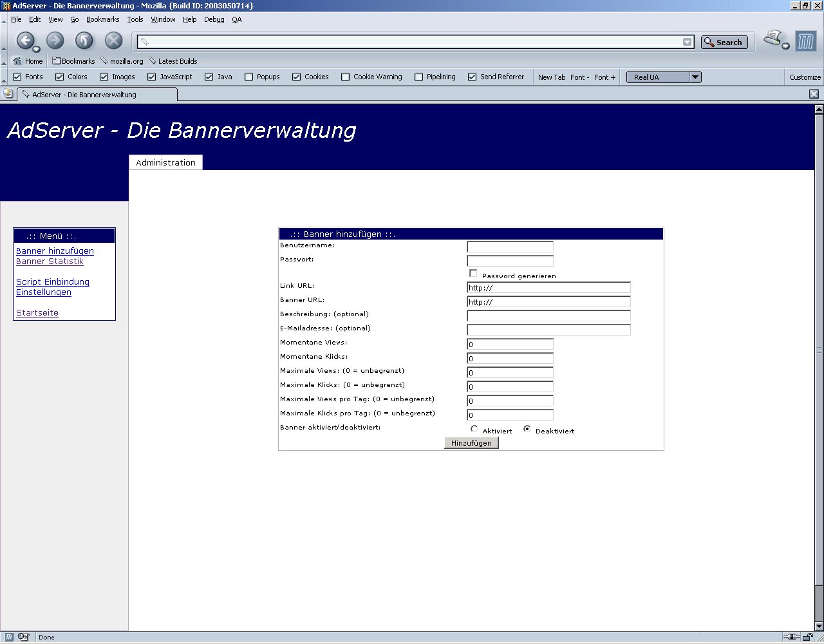The height and width of the screenshot is (644, 824).
Task: Click the E-Mailadresse input field
Action: tap(548, 330)
